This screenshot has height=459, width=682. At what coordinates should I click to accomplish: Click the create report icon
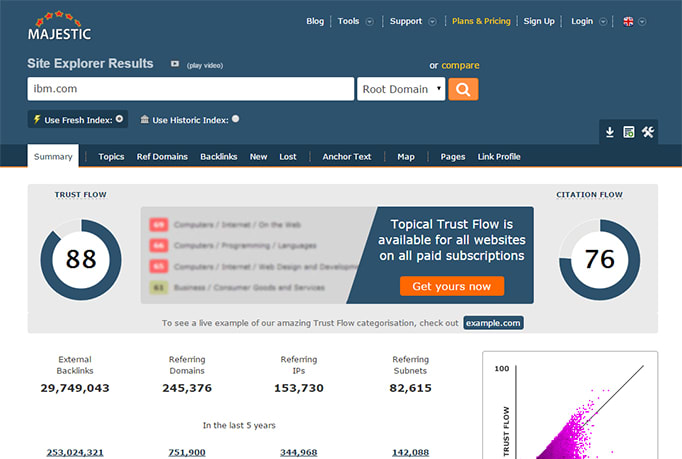629,132
